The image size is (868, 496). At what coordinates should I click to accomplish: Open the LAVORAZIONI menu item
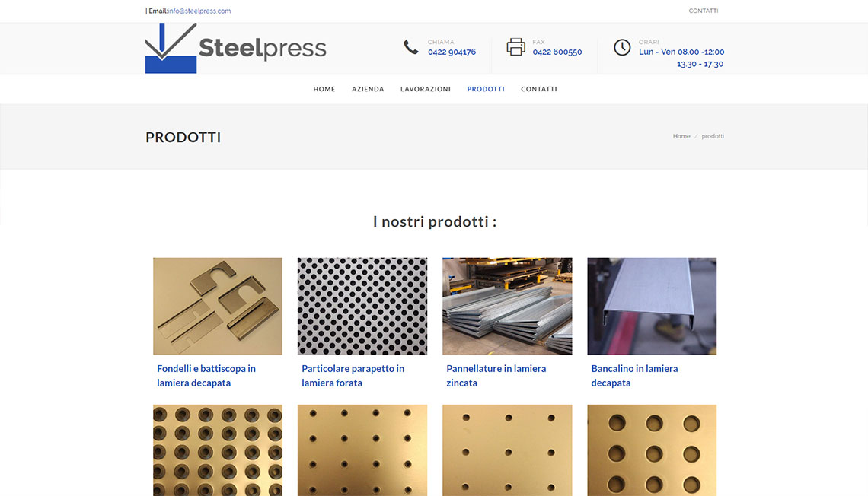426,89
